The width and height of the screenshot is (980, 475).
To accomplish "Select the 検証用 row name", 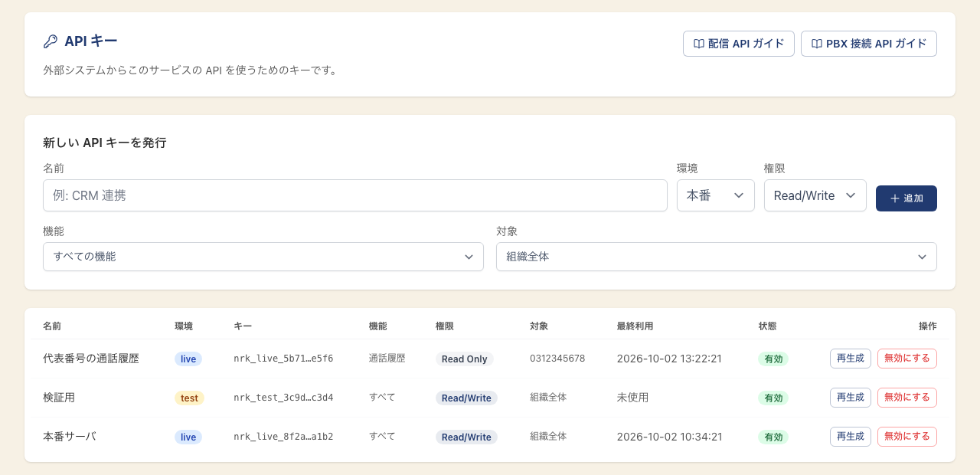I will (59, 398).
